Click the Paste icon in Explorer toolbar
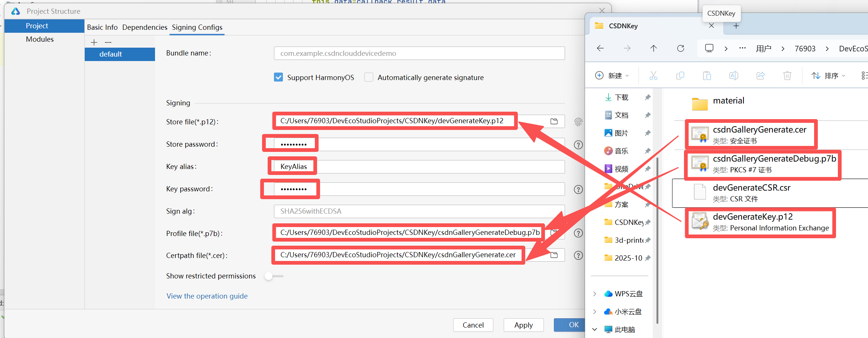Viewport: 868px width, 338px height. pos(707,76)
